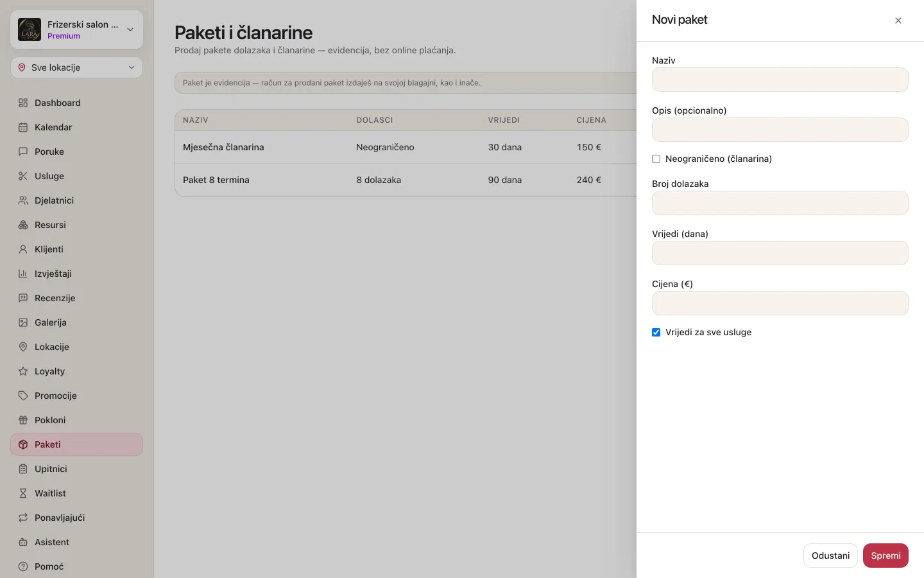924x578 pixels.
Task: Cancel with the Odustani button
Action: pyautogui.click(x=830, y=556)
